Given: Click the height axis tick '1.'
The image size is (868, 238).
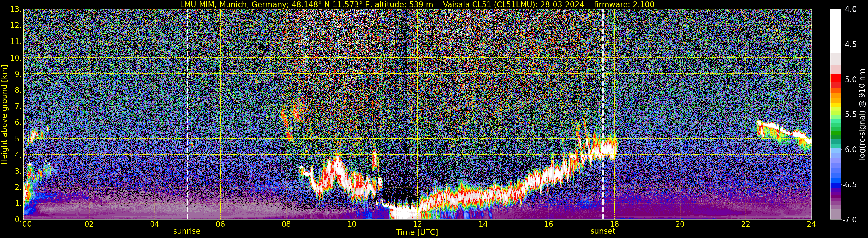Looking at the screenshot, I should tap(18, 204).
